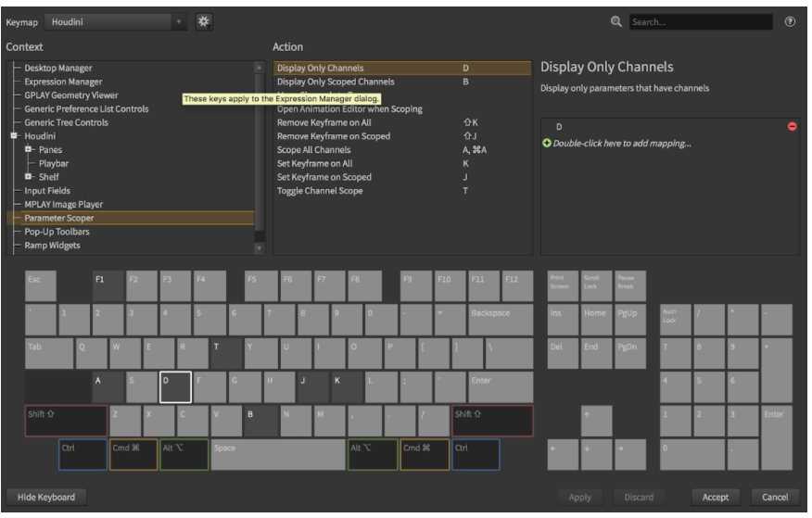Toggle the right Cmd modifier key
812x518 pixels.
[425, 454]
